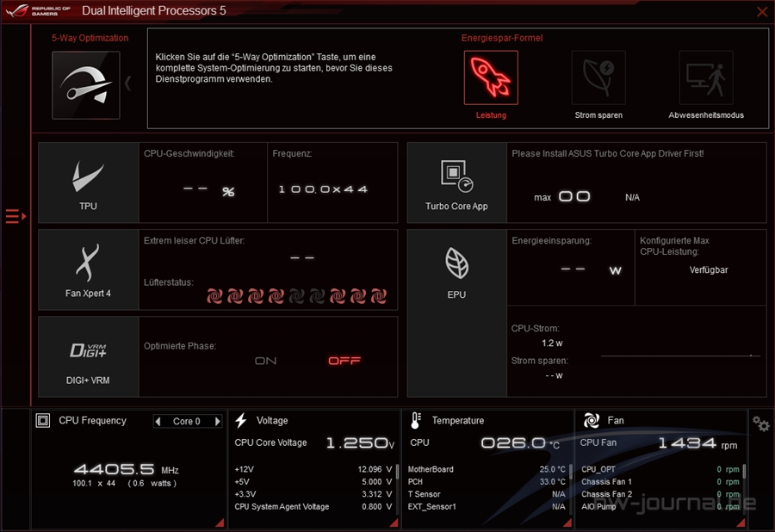Open the Turbo Core App module
This screenshot has height=532, width=775.
456,182
